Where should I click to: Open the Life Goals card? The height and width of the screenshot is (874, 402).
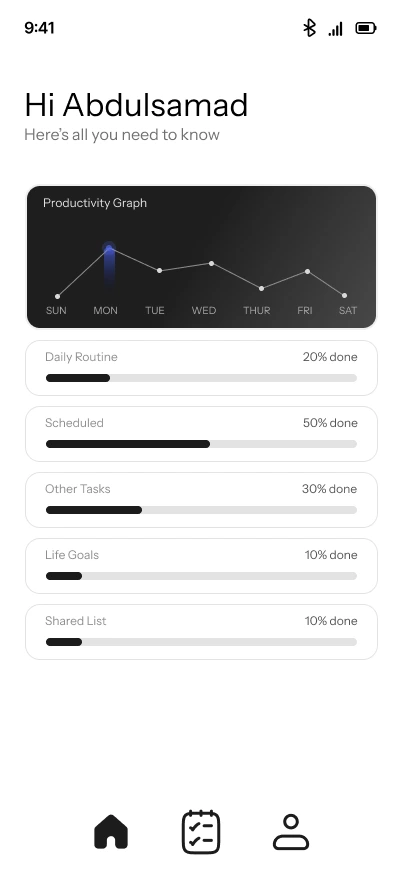click(x=201, y=566)
